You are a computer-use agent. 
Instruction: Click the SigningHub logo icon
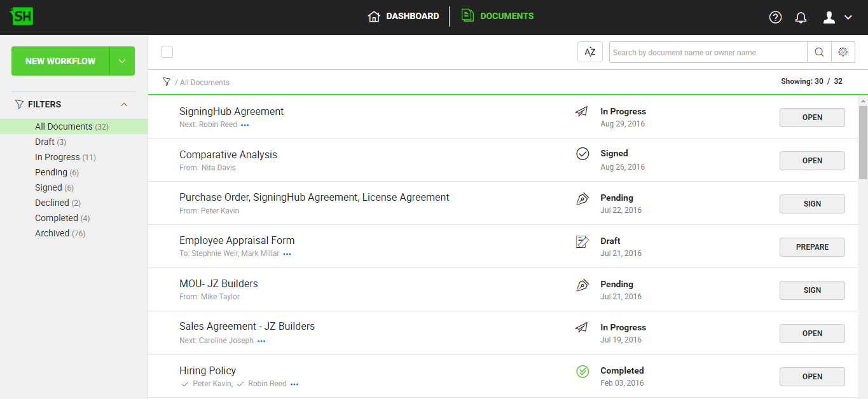coord(22,17)
